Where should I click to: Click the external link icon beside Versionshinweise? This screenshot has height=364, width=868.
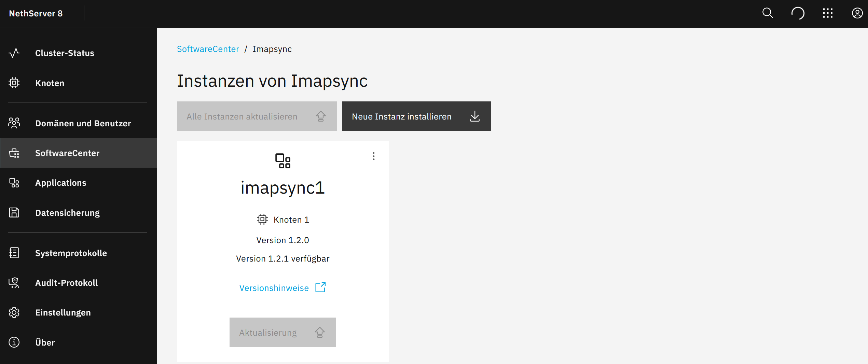(x=320, y=288)
